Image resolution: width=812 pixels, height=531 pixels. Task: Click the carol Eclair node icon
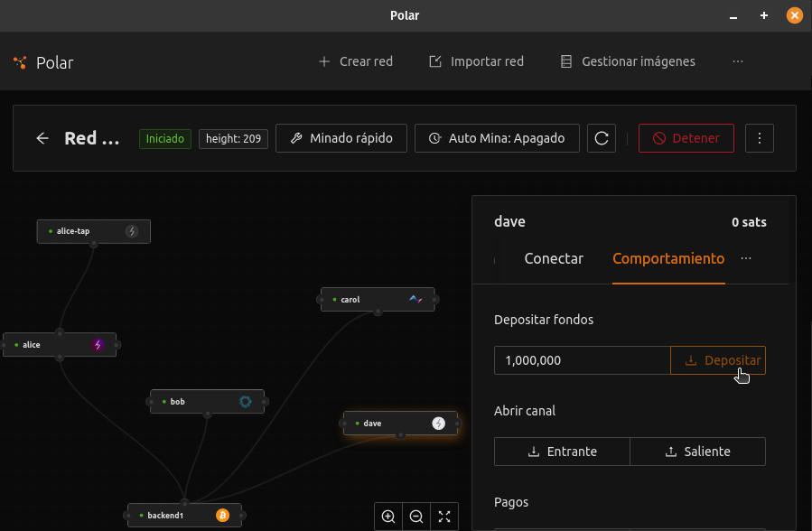(415, 299)
